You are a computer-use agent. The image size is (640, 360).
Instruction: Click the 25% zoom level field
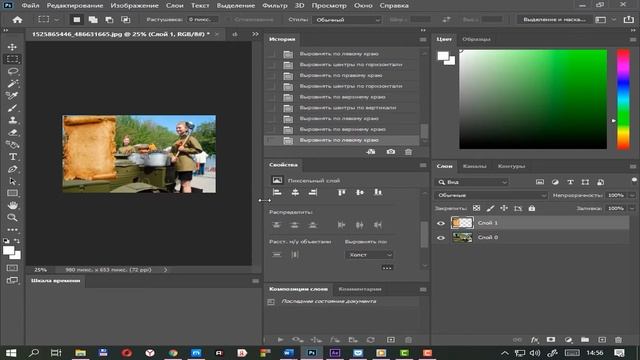[40, 270]
